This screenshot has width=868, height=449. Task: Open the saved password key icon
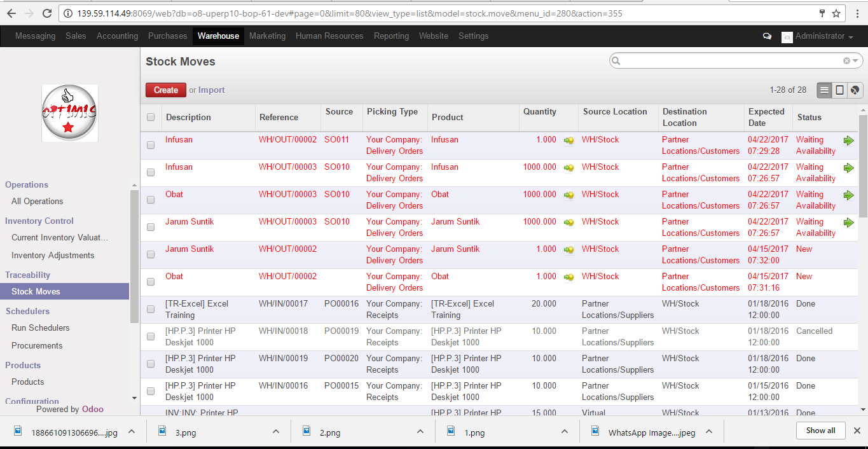822,13
